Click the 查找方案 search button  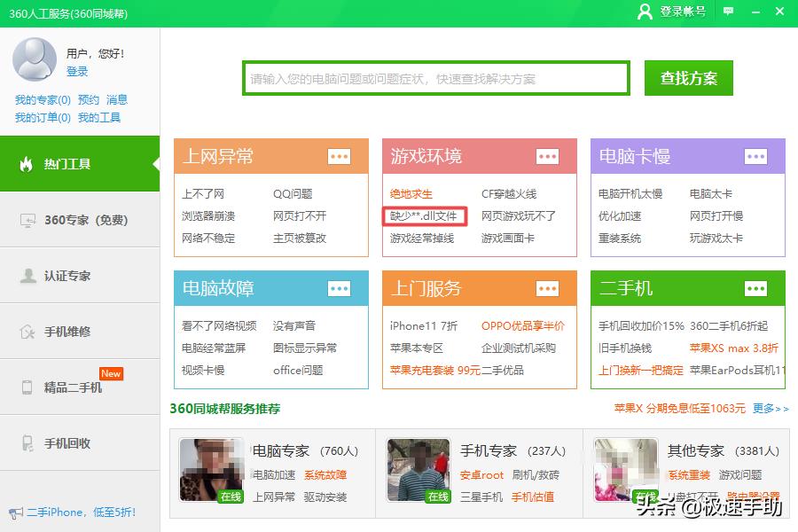point(689,78)
